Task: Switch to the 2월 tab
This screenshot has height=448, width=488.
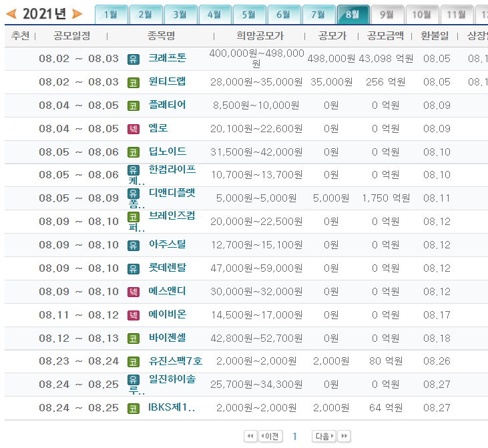Action: pyautogui.click(x=146, y=15)
